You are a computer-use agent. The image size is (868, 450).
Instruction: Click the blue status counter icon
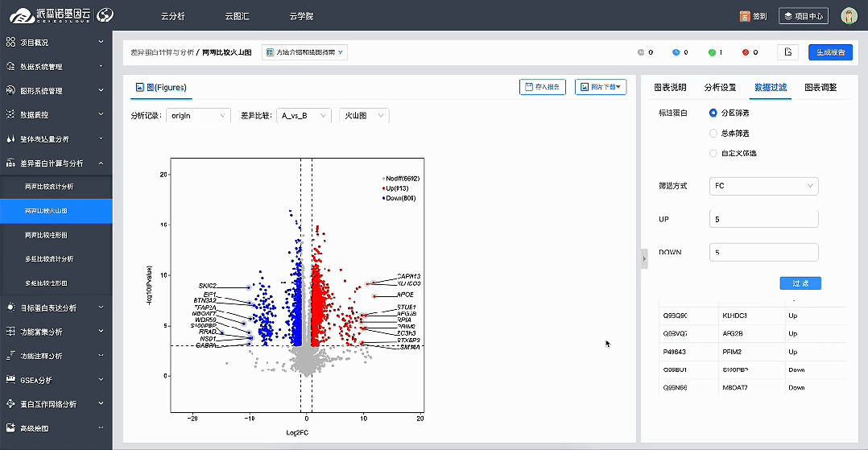(676, 52)
